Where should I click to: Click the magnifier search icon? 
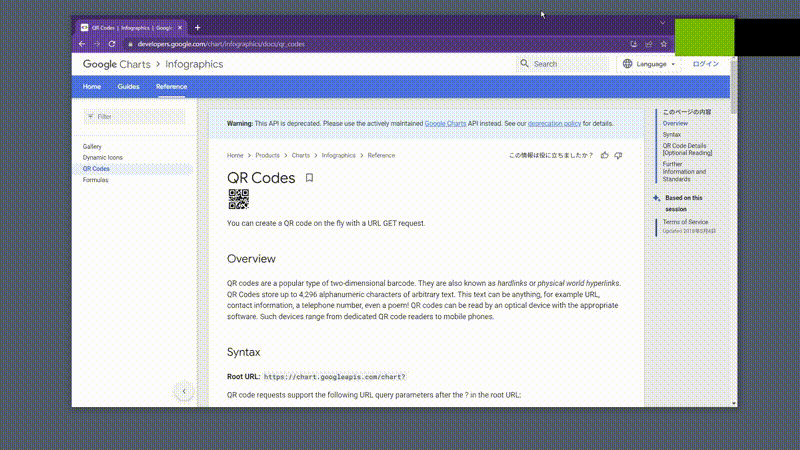coord(524,64)
